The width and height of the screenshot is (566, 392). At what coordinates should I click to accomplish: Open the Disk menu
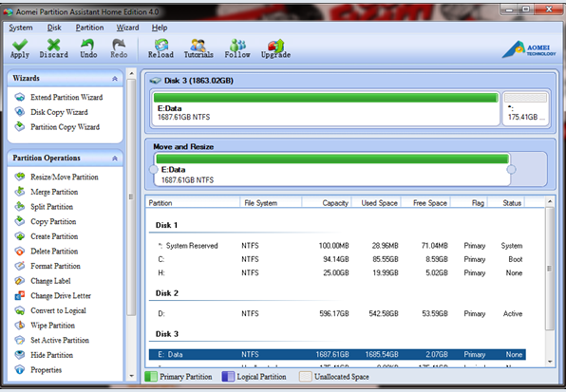(54, 28)
